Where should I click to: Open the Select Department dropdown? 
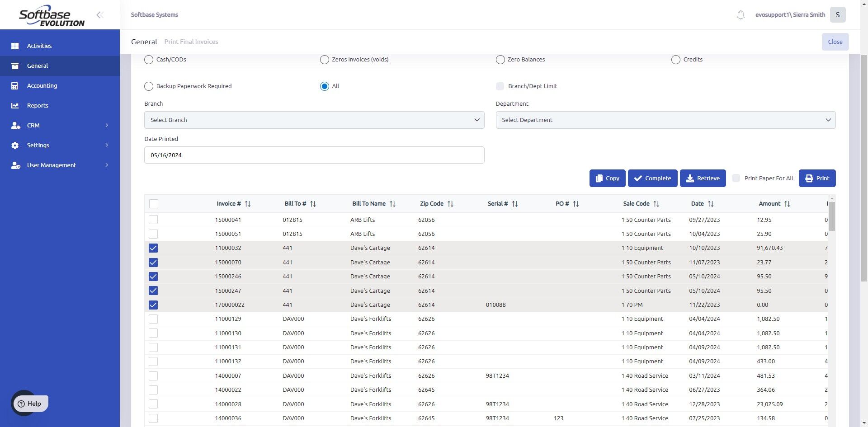(x=665, y=120)
